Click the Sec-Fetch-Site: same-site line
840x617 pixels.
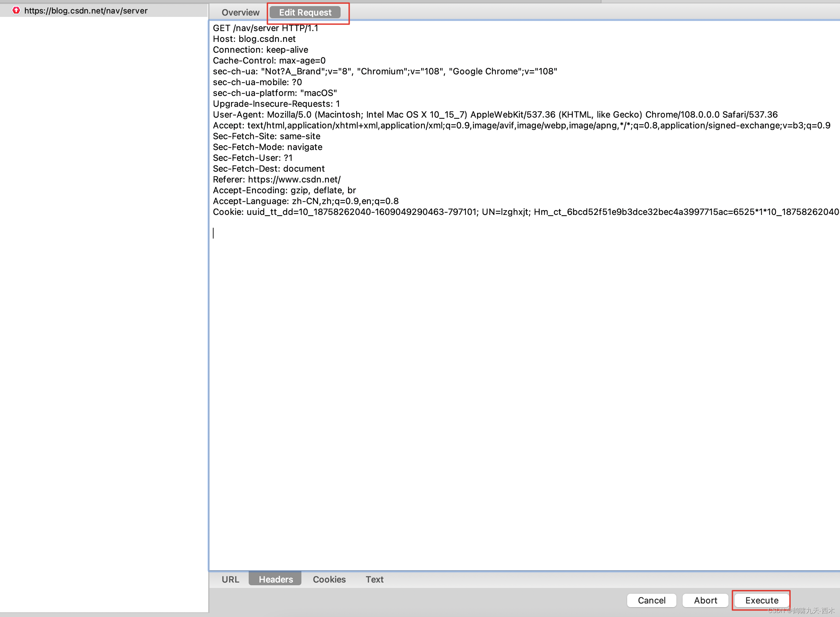point(266,136)
